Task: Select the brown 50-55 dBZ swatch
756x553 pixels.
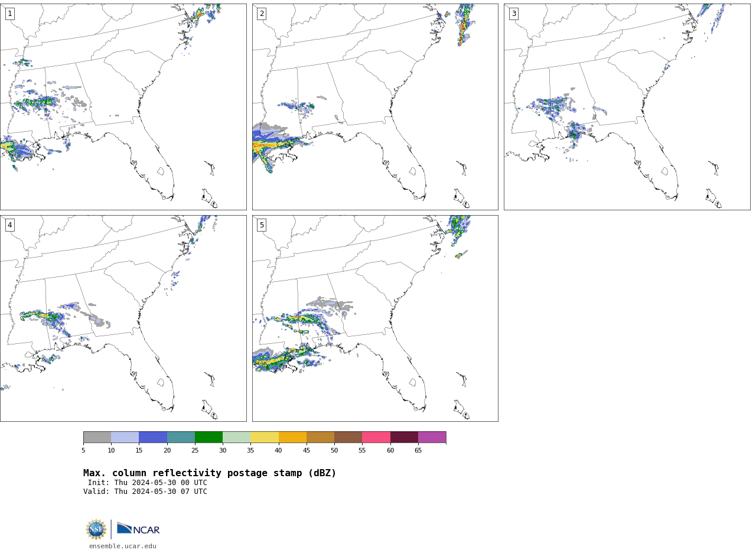Action: 348,437
